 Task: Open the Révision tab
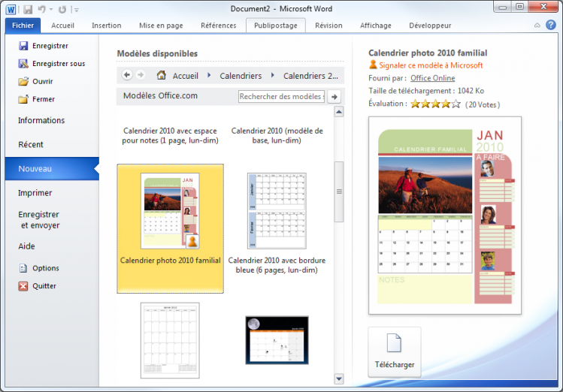[x=328, y=26]
